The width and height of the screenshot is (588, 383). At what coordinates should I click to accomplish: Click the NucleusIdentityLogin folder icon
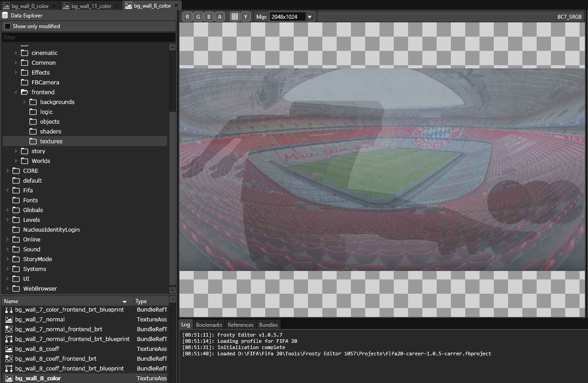click(x=16, y=229)
